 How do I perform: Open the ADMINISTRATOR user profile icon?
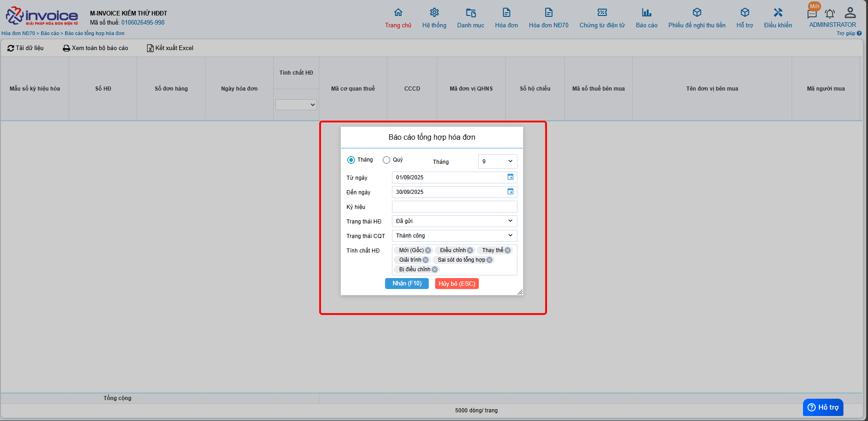point(850,13)
